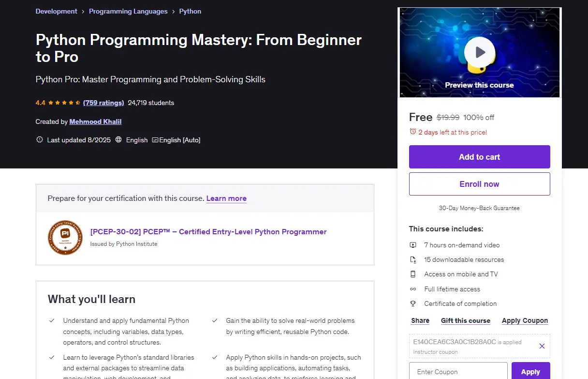The width and height of the screenshot is (588, 379).
Task: Click the PCEP certification badge
Action: (x=65, y=238)
